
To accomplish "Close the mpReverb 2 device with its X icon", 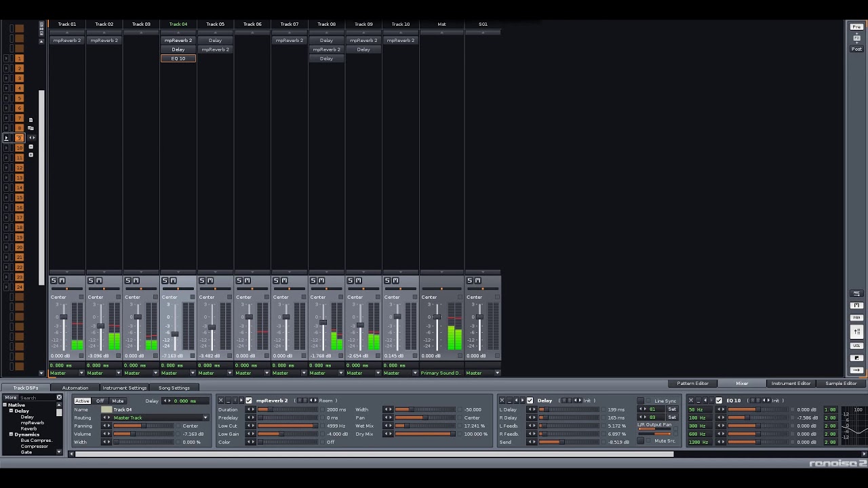I will point(220,401).
